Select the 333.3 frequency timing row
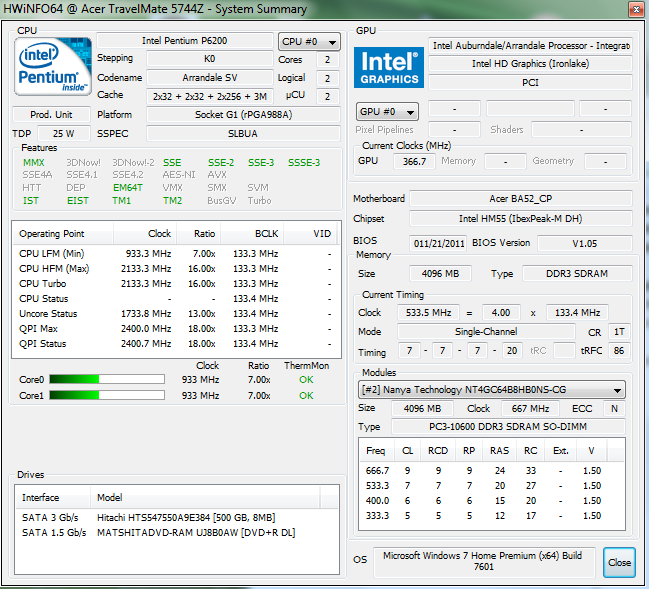649x589 pixels. [x=491, y=516]
